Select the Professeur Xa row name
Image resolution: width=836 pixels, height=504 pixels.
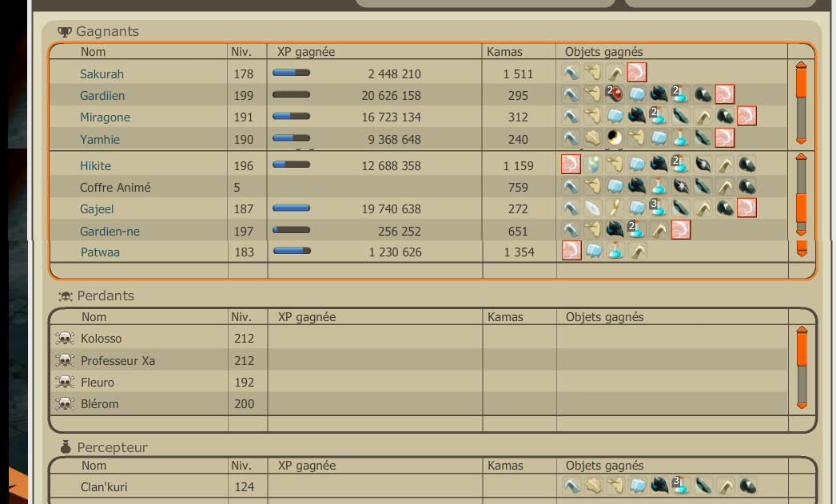click(117, 361)
